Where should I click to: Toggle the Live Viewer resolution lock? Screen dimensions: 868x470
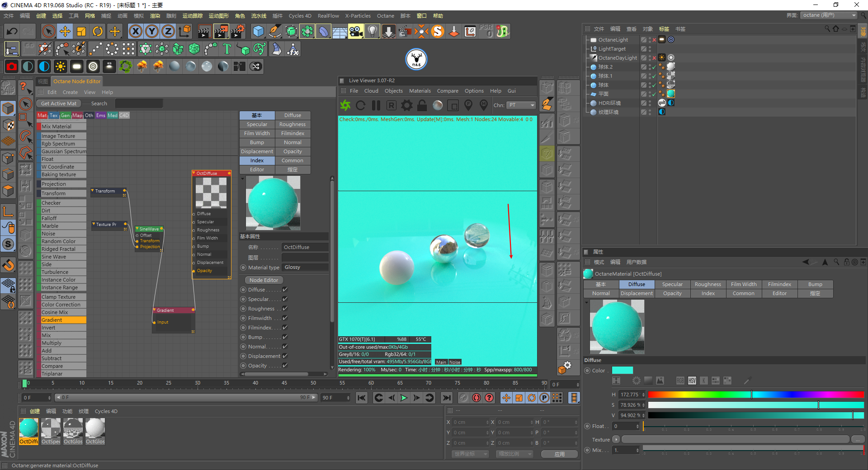pyautogui.click(x=422, y=105)
